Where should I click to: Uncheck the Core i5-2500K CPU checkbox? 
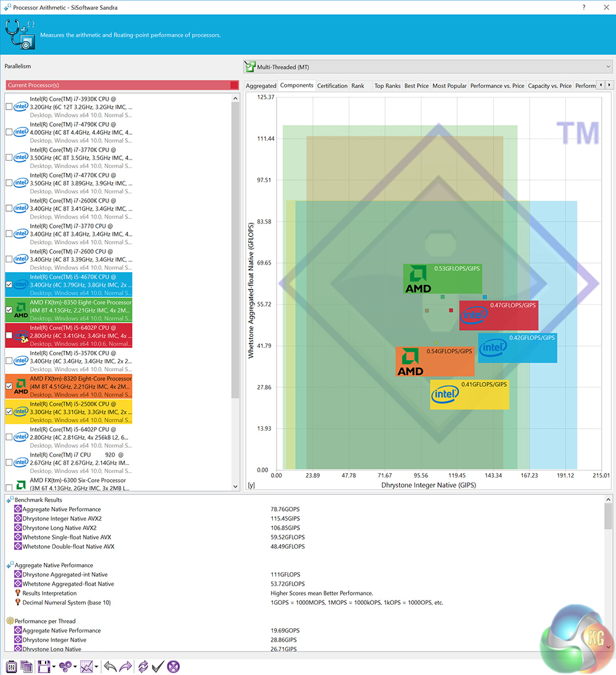9,411
